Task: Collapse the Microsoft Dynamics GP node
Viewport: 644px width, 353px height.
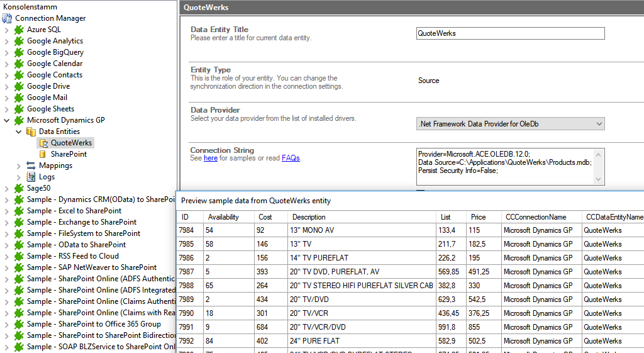Action: coord(6,120)
